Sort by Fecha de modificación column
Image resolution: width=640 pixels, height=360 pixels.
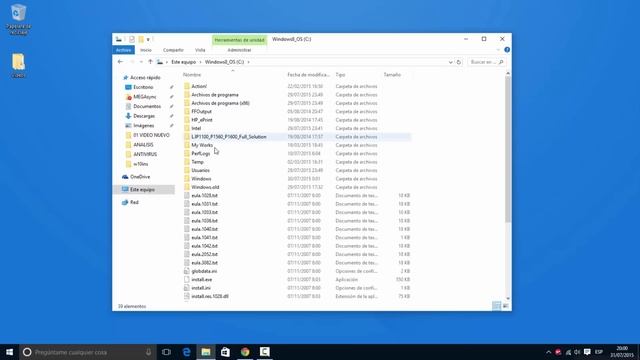click(309, 75)
